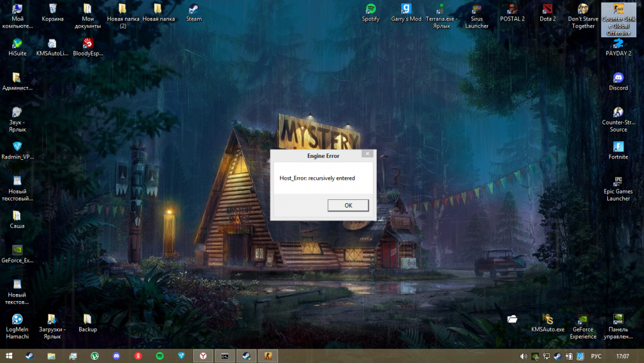Open the power and battery tray icon
The width and height of the screenshot is (644, 363).
click(569, 357)
